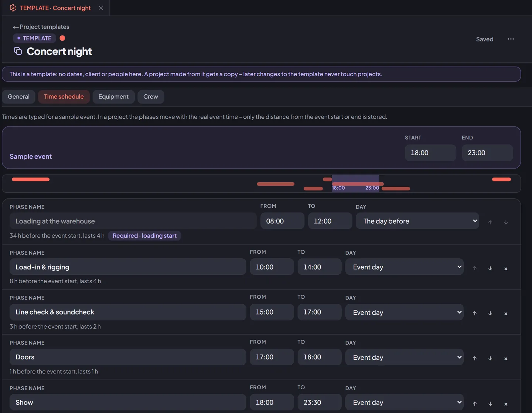This screenshot has height=413, width=532.
Task: Move Load-in & rigging phase up
Action: click(475, 268)
